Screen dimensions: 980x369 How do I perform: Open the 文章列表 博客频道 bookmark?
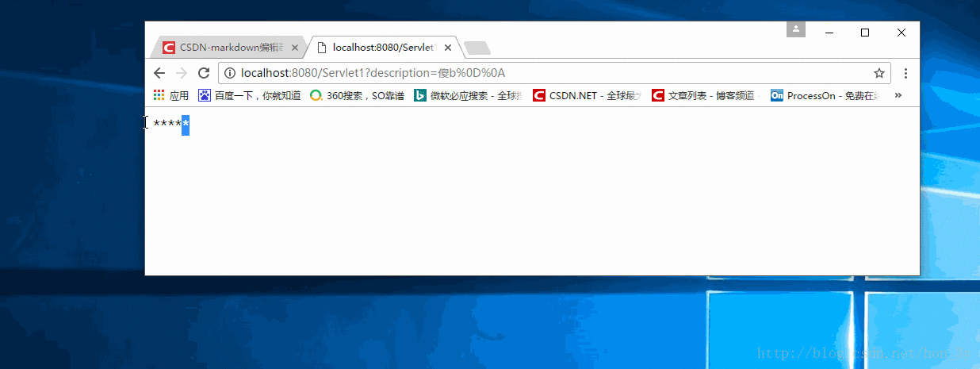pyautogui.click(x=703, y=95)
